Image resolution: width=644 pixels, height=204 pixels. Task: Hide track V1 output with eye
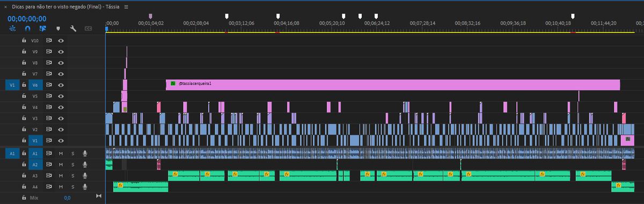click(x=61, y=141)
